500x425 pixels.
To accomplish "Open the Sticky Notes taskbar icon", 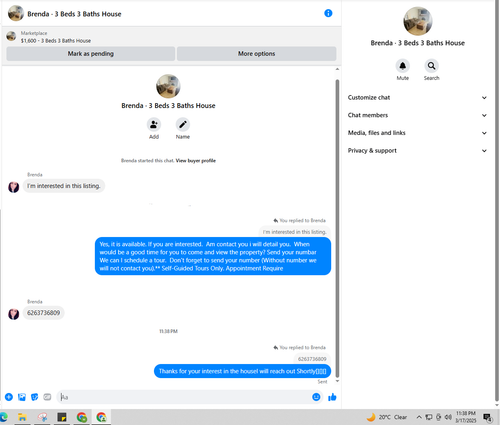I will 62,417.
